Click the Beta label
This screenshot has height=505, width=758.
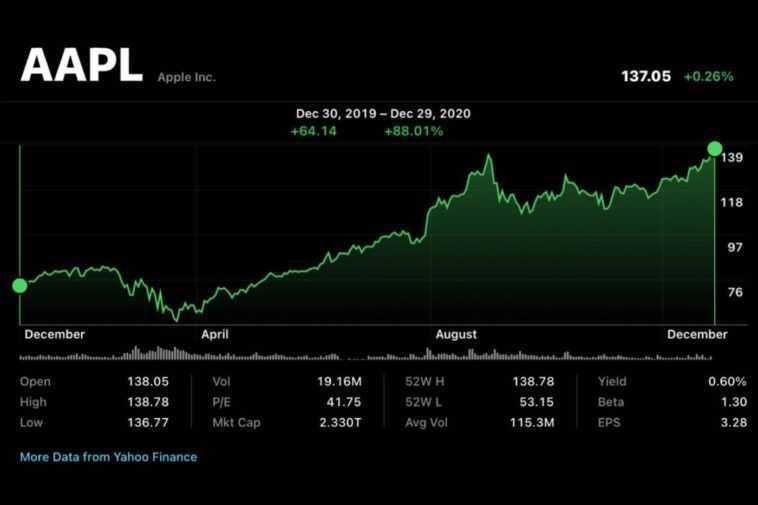coord(611,402)
